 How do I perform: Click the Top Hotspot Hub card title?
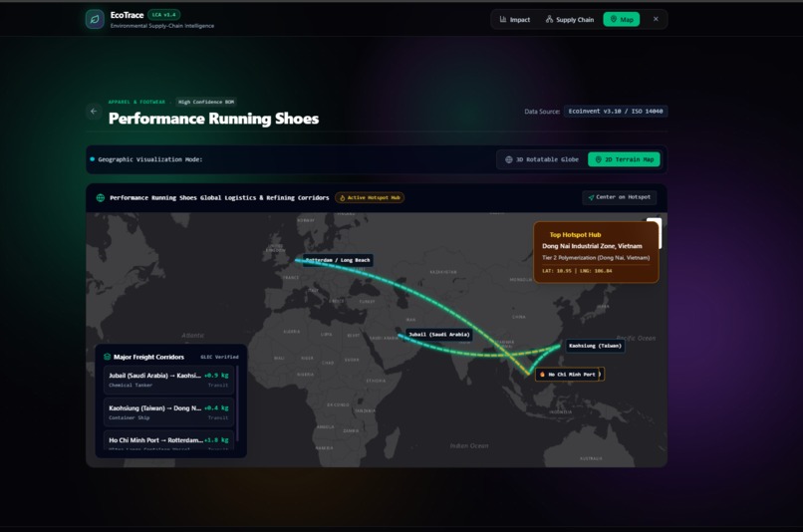(x=575, y=234)
